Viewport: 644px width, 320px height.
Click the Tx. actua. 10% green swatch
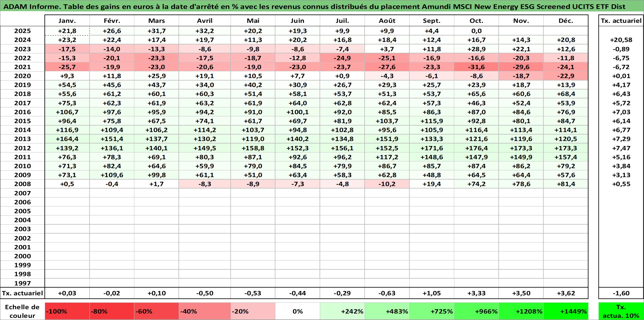[x=621, y=311]
